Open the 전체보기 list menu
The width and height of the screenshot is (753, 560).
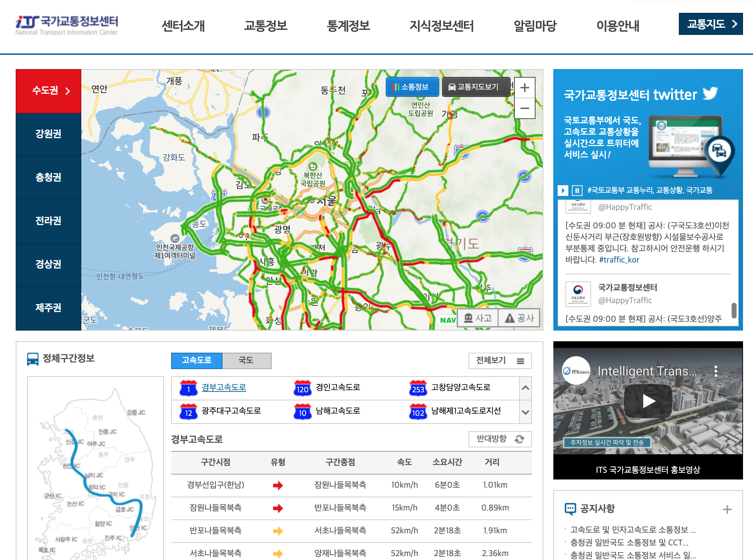pyautogui.click(x=500, y=361)
